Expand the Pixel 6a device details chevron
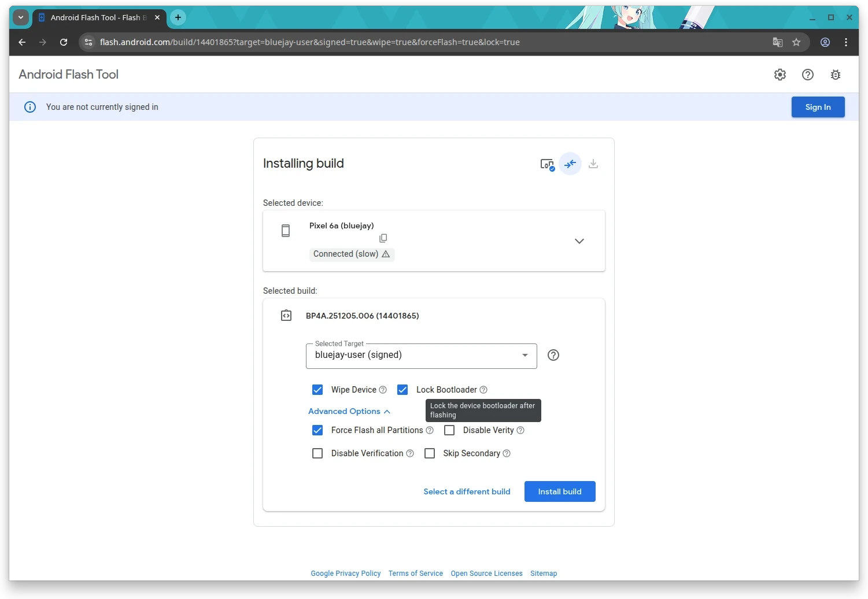The height and width of the screenshot is (599, 868). point(579,241)
